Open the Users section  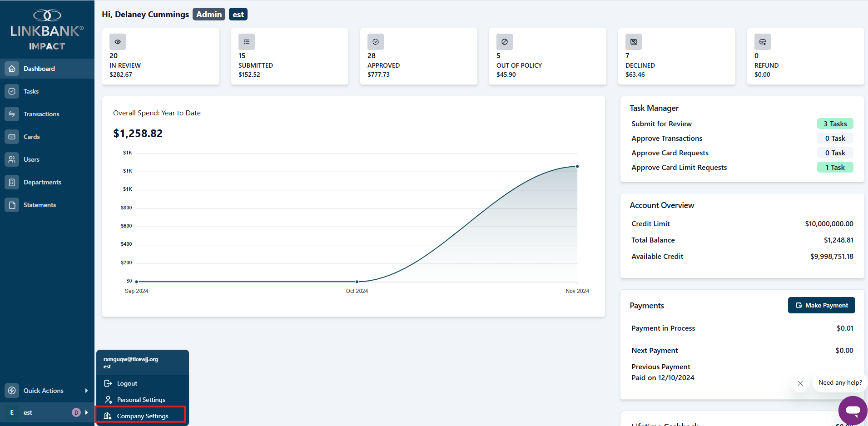[x=47, y=159]
